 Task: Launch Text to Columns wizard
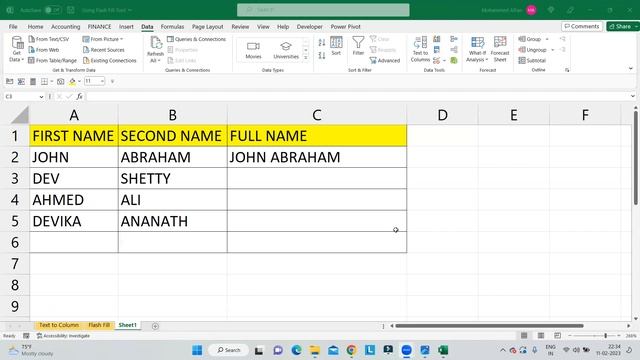coord(420,49)
